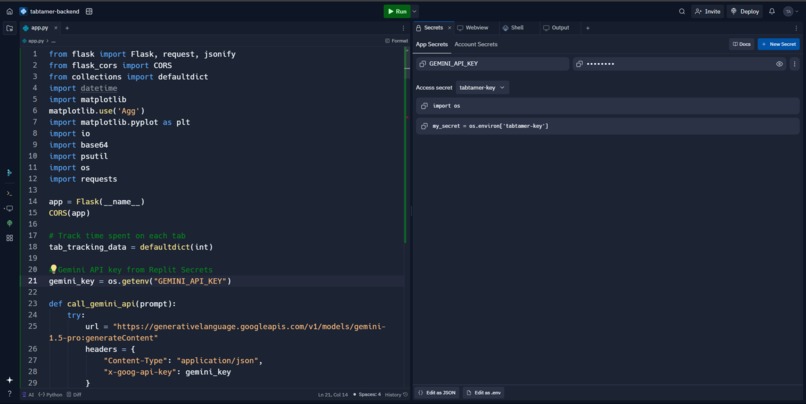Open the help question mark icon
Screen dimensions: 806x404
point(9,394)
